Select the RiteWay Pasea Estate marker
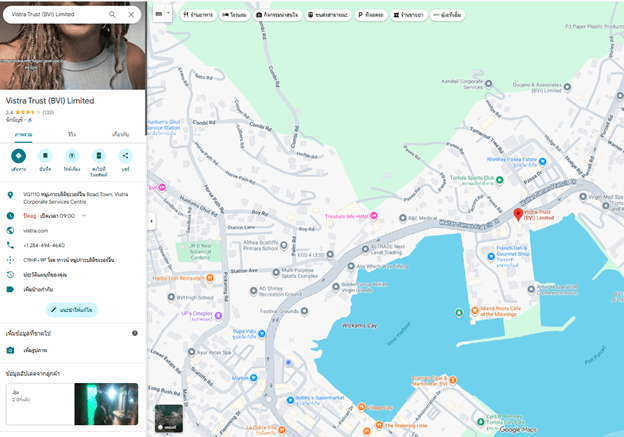This screenshot has width=624, height=437. [542, 162]
